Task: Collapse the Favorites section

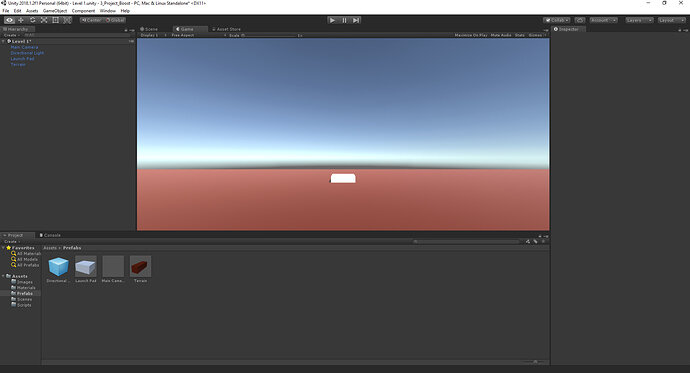Action: pyautogui.click(x=4, y=248)
